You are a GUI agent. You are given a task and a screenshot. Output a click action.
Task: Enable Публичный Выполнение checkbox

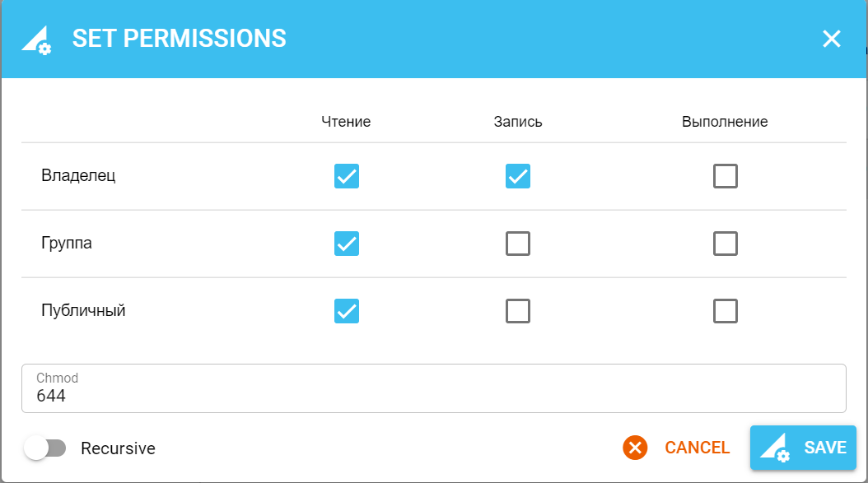726,311
